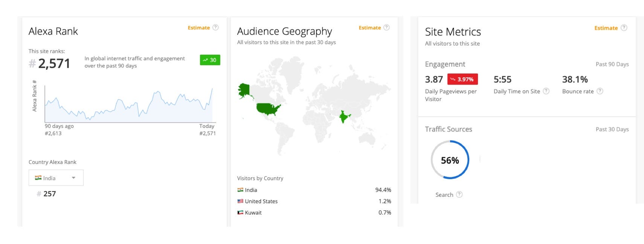This screenshot has width=644, height=244.
Task: Open the Daily Time on Site help icon
Action: 546,91
